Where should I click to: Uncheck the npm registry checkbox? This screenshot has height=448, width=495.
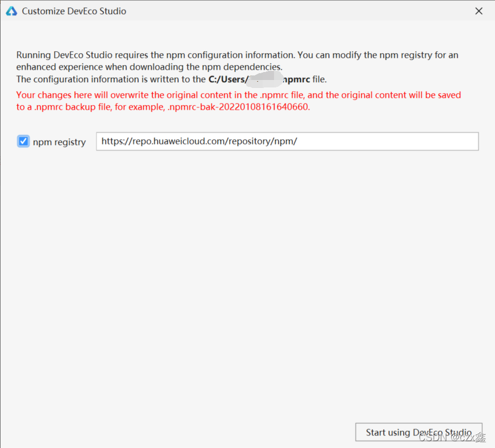point(23,141)
